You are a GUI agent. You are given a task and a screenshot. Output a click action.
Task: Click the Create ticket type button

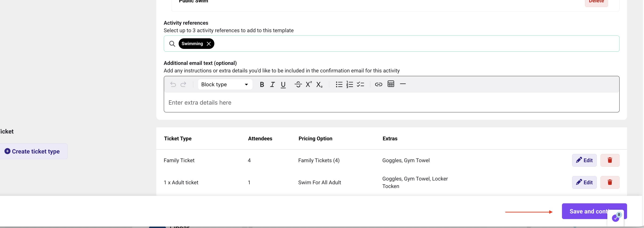click(x=32, y=151)
